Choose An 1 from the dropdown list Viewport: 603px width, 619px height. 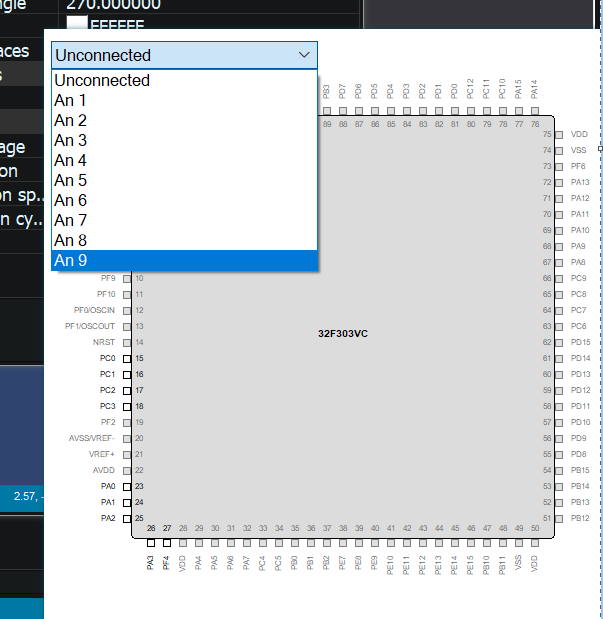tap(184, 100)
